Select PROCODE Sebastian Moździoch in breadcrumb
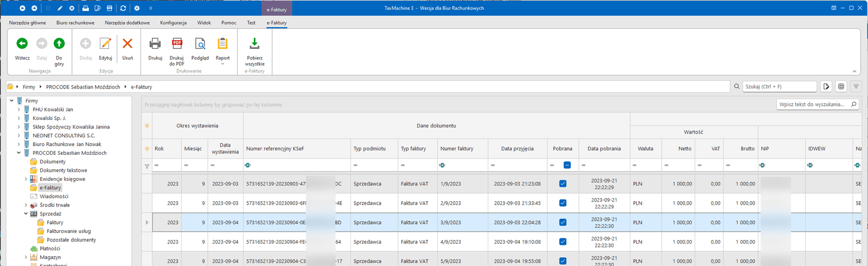Image resolution: width=868 pixels, height=266 pixels. pyautogui.click(x=83, y=87)
